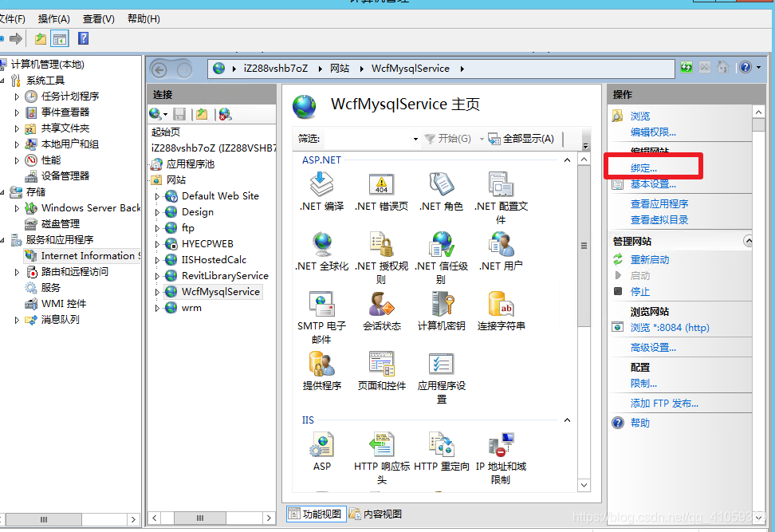Screen dimensions: 775x532
Task: Select the RevitLibraryService site
Action: pos(225,276)
